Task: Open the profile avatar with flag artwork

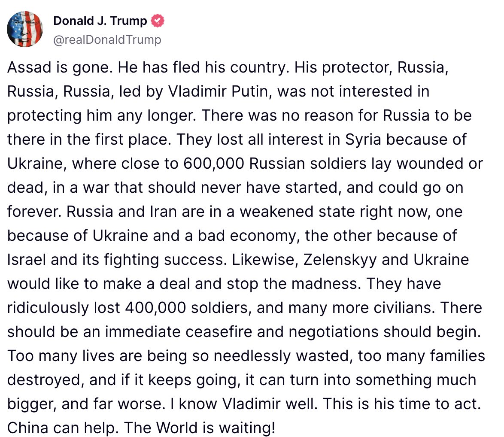Action: point(25,29)
